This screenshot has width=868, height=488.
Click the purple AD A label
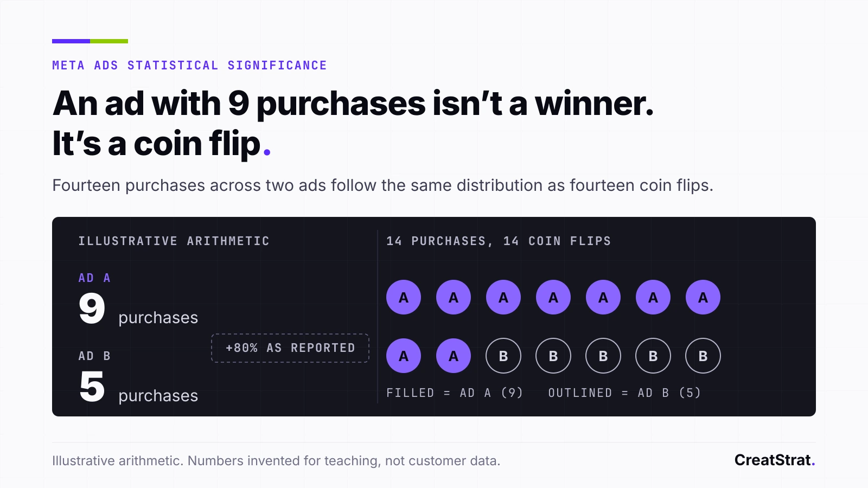tap(94, 278)
